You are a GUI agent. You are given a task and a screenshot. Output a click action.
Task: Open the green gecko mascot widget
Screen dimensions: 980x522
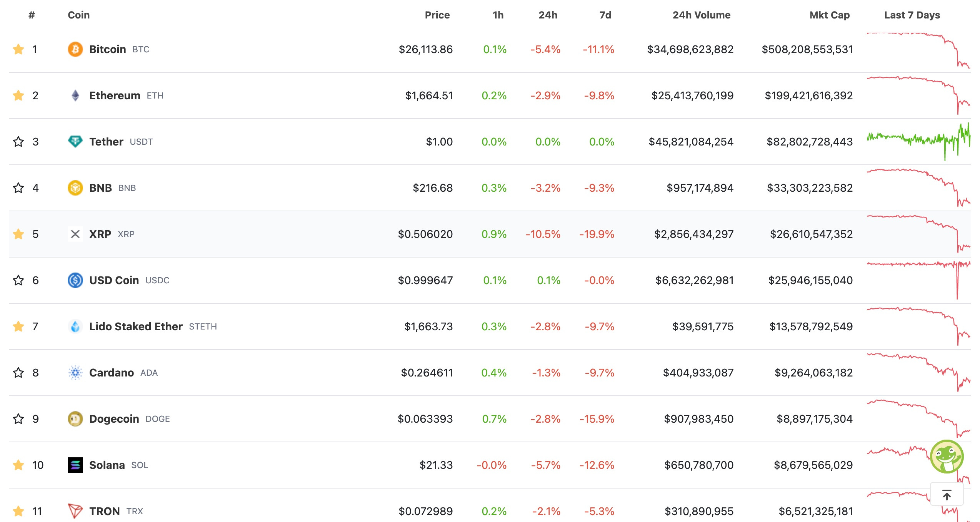point(947,457)
